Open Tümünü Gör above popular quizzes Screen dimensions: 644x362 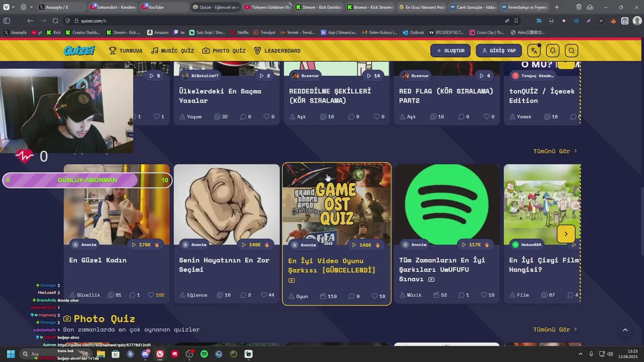[x=555, y=151]
